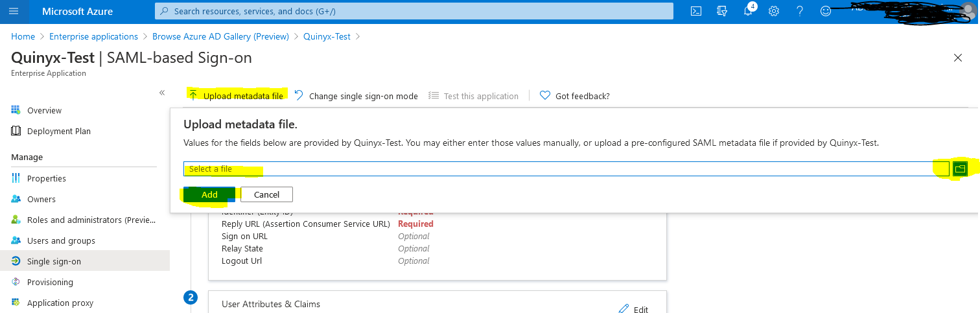The width and height of the screenshot is (980, 313).
Task: Click the Manage section heading
Action: pos(27,157)
